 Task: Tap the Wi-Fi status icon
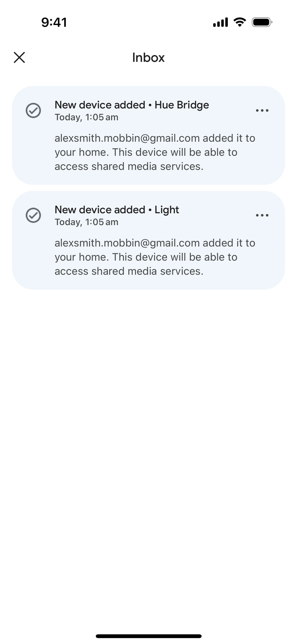(239, 22)
